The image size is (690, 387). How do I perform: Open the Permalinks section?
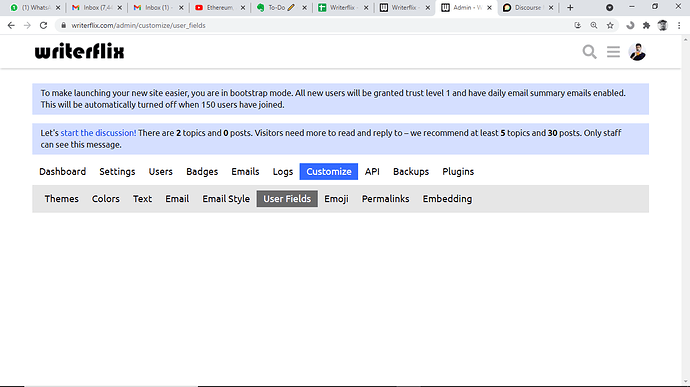(x=385, y=199)
